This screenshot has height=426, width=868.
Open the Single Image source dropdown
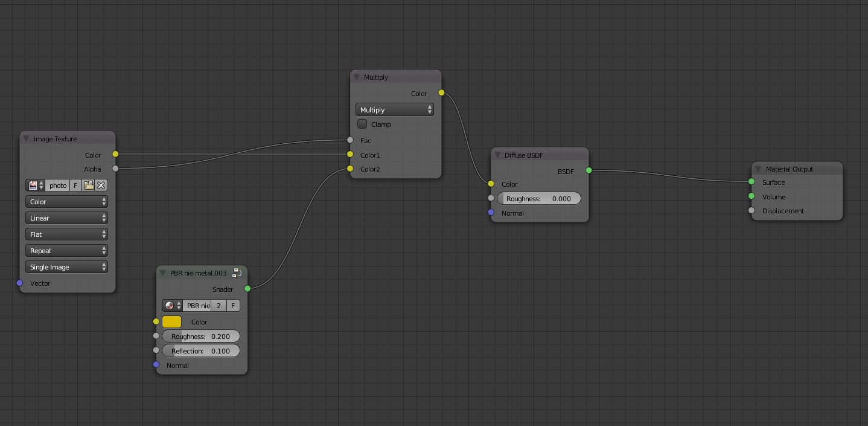tap(66, 267)
